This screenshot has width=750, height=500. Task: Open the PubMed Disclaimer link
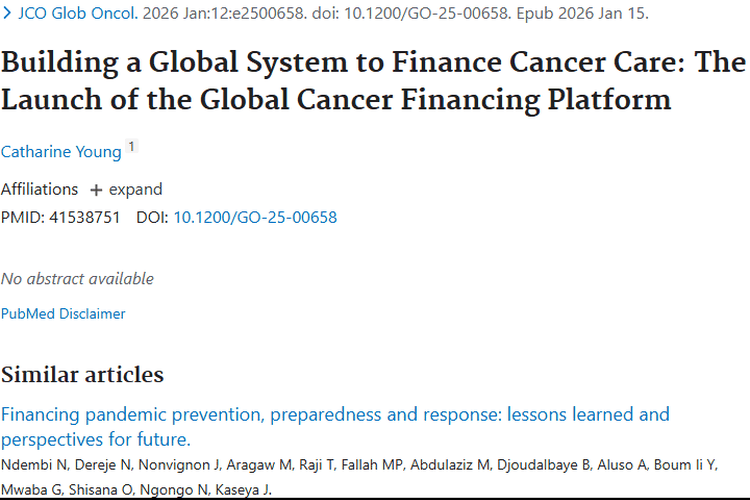pos(63,313)
